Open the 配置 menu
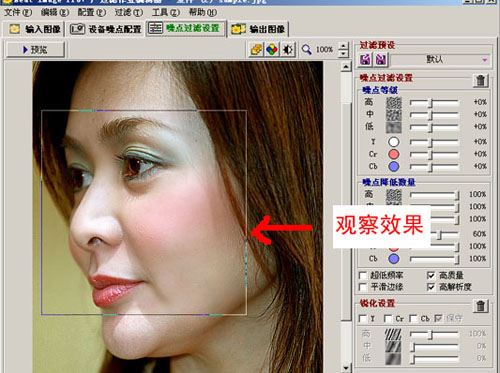This screenshot has height=373, width=500. click(x=92, y=13)
